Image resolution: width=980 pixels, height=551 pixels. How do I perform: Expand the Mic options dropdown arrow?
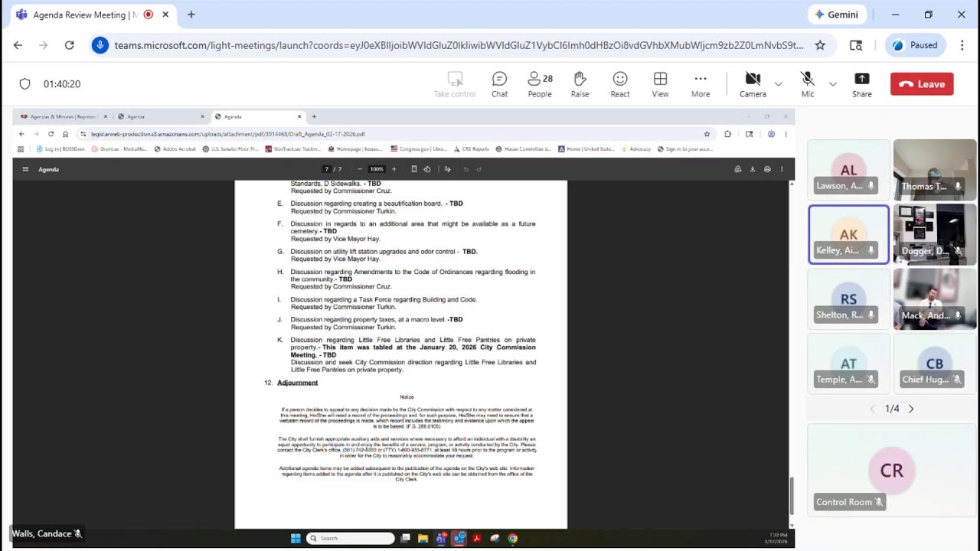click(833, 84)
